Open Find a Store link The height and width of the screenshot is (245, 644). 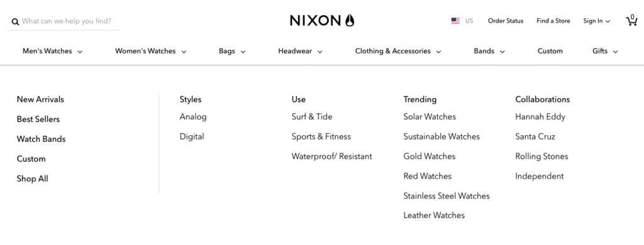pos(553,21)
